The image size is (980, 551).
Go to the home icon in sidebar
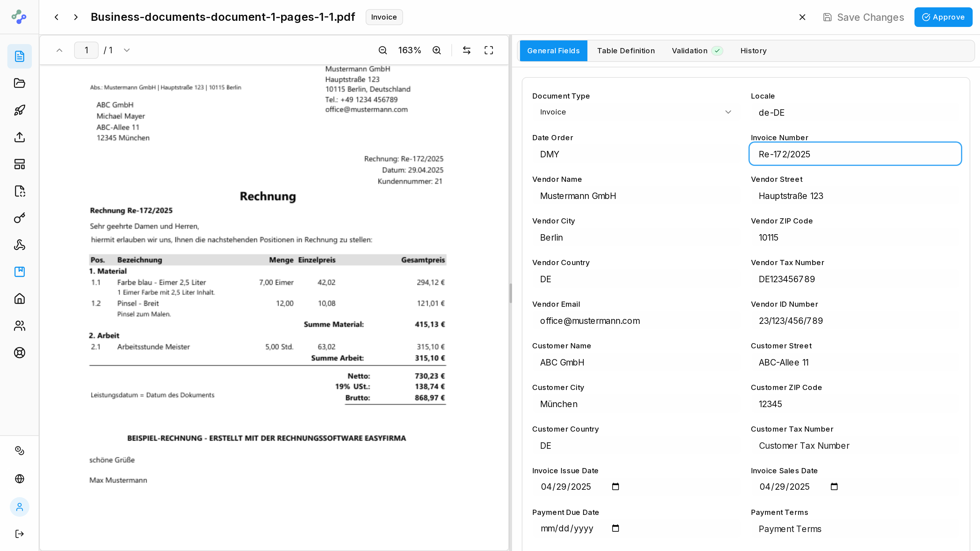tap(19, 299)
